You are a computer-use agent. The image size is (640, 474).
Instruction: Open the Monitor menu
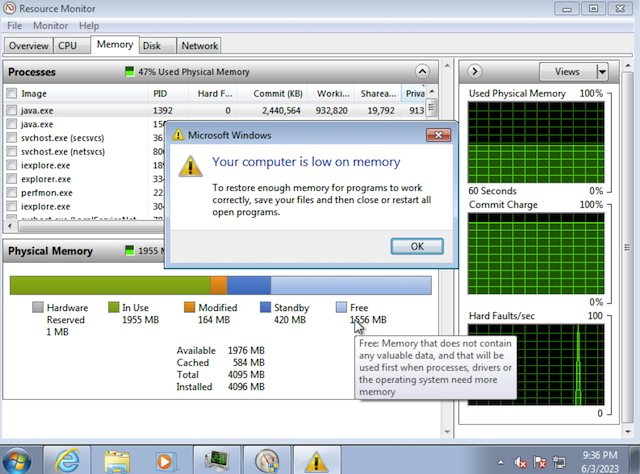pyautogui.click(x=50, y=26)
